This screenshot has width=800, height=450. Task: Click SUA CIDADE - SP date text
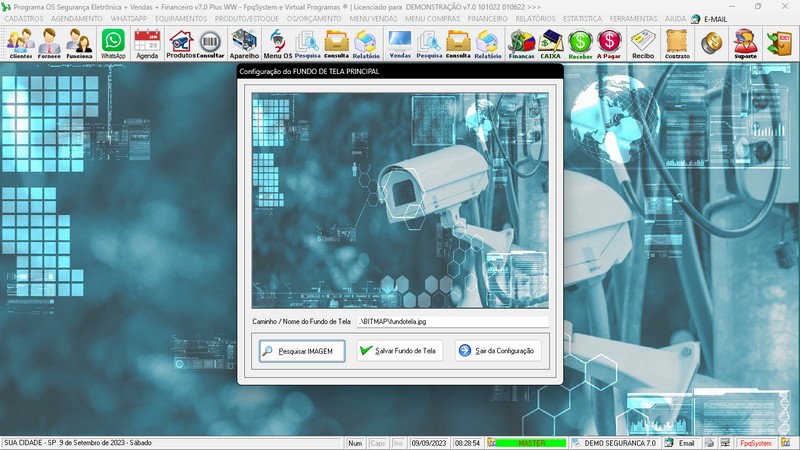pos(78,443)
